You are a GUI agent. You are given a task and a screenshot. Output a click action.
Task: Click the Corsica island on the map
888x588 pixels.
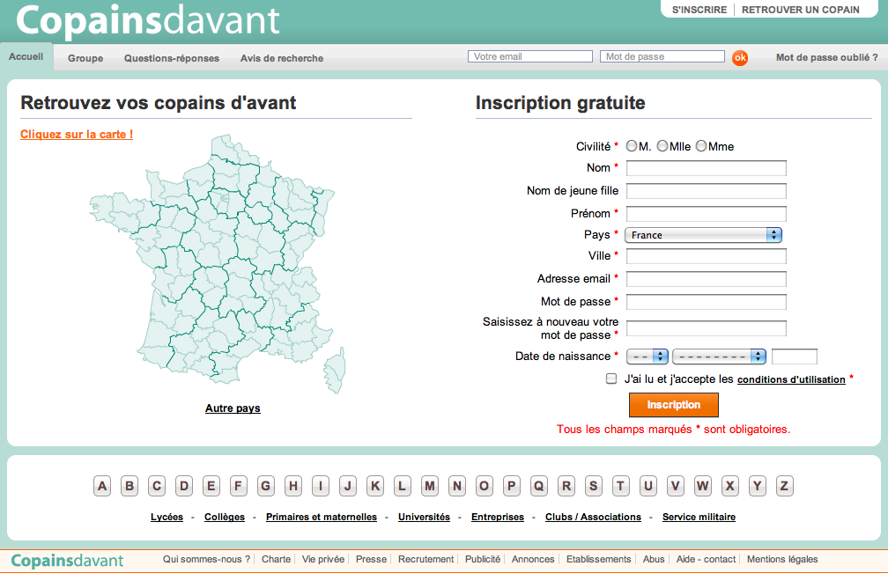pyautogui.click(x=336, y=371)
